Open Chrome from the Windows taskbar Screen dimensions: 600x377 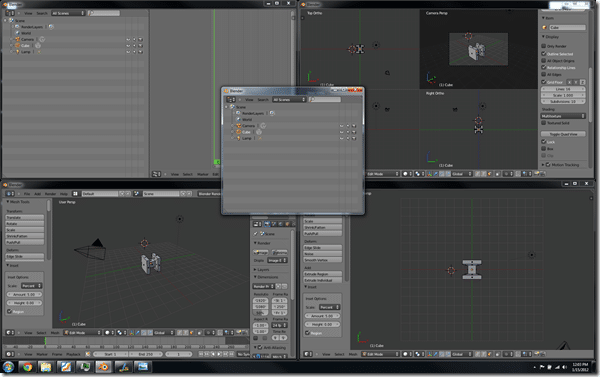point(27,367)
